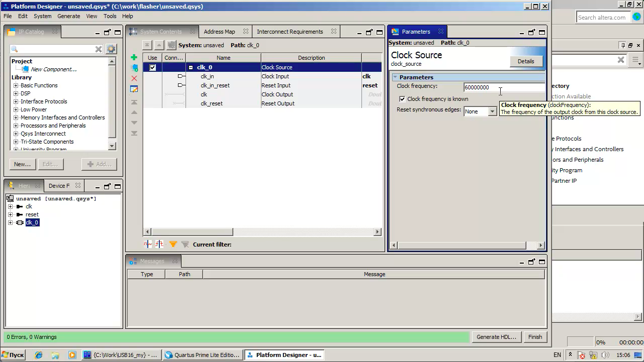Expand the DSP library node
This screenshot has width=644, height=362.
16,93
